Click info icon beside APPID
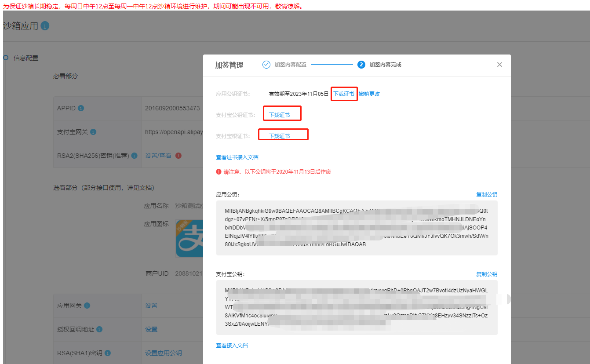 tap(81, 108)
